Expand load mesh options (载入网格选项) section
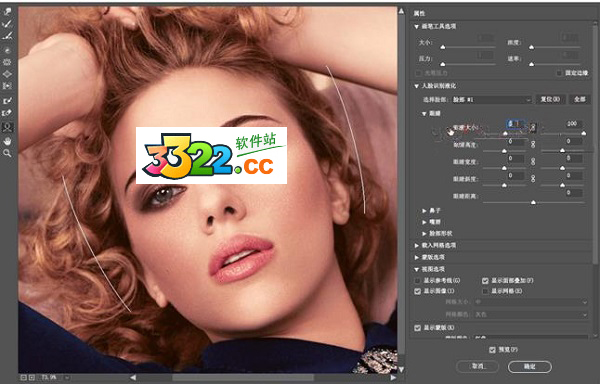 [417, 246]
